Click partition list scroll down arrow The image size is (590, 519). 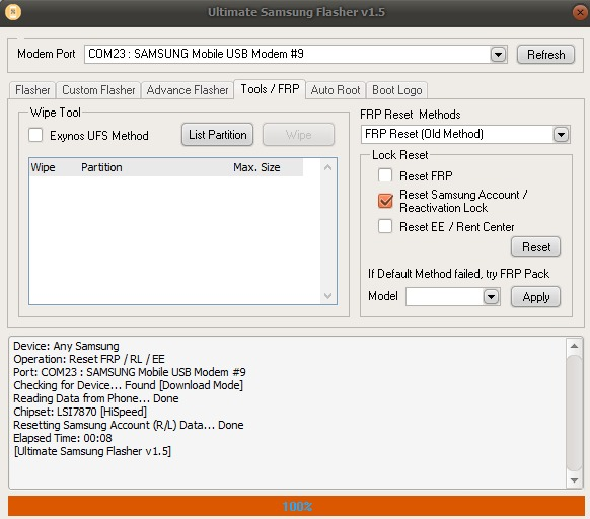[327, 296]
